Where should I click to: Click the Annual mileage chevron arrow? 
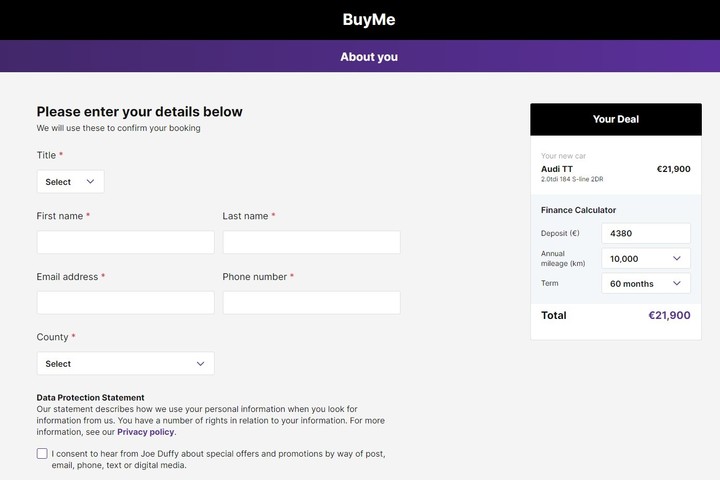click(x=677, y=258)
